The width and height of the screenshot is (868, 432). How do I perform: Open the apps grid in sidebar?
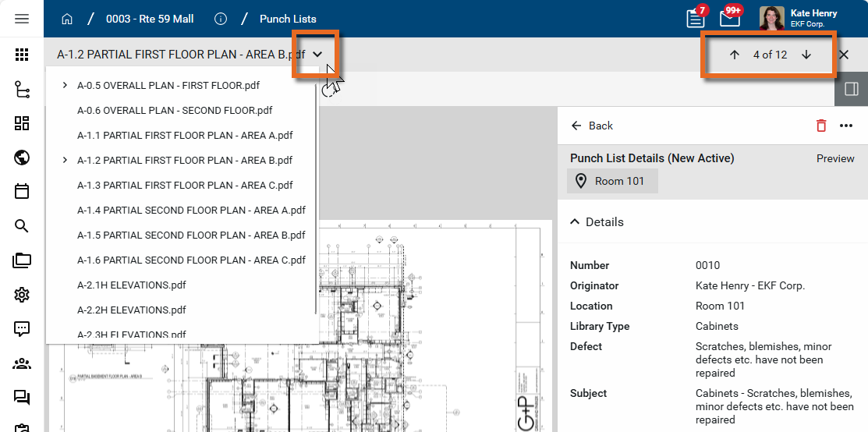click(22, 55)
